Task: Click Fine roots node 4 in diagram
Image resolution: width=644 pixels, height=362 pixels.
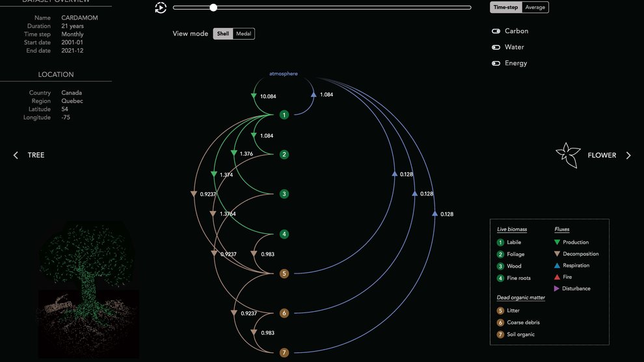Action: tap(284, 234)
